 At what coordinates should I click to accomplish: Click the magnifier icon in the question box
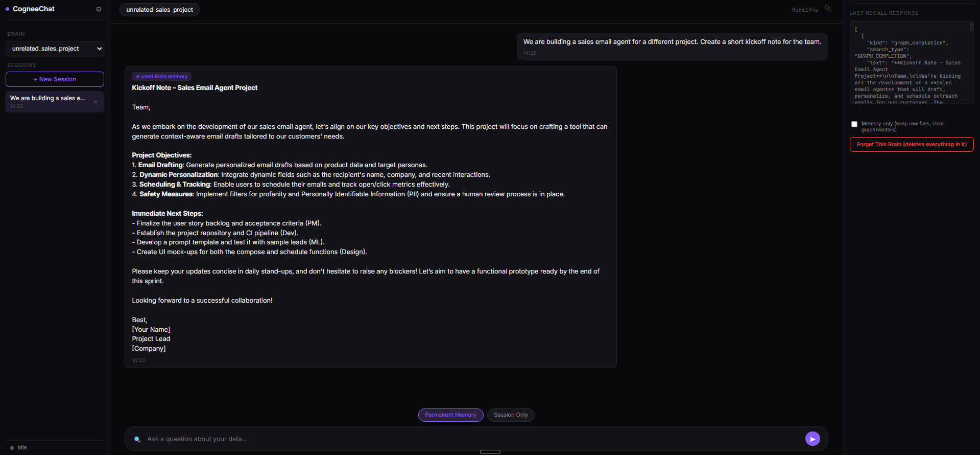point(137,439)
